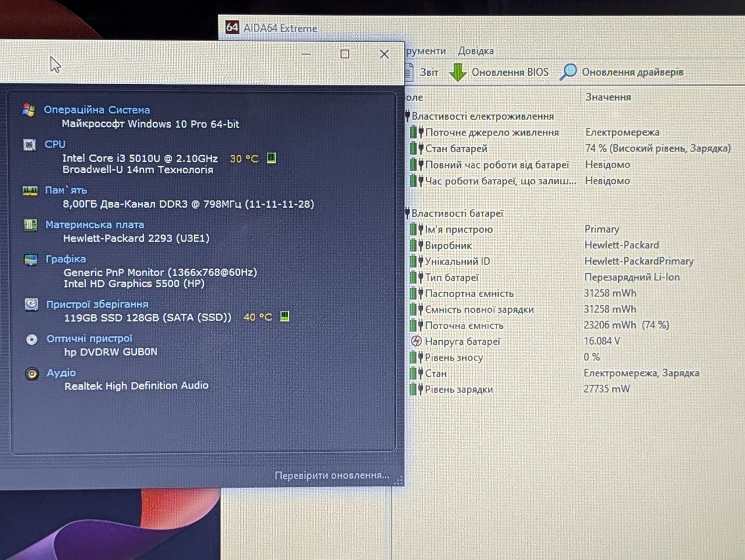Screen dimensions: 745x560
Task: Click the Значення column header
Action: (x=608, y=97)
